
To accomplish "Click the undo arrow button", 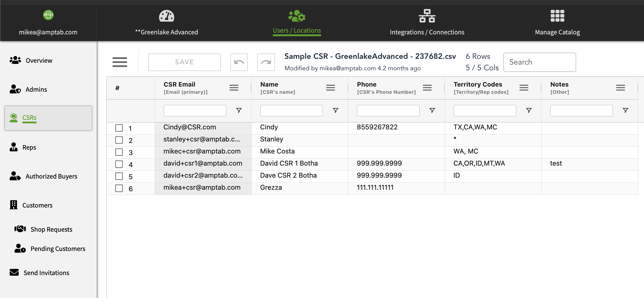I will click(x=239, y=62).
